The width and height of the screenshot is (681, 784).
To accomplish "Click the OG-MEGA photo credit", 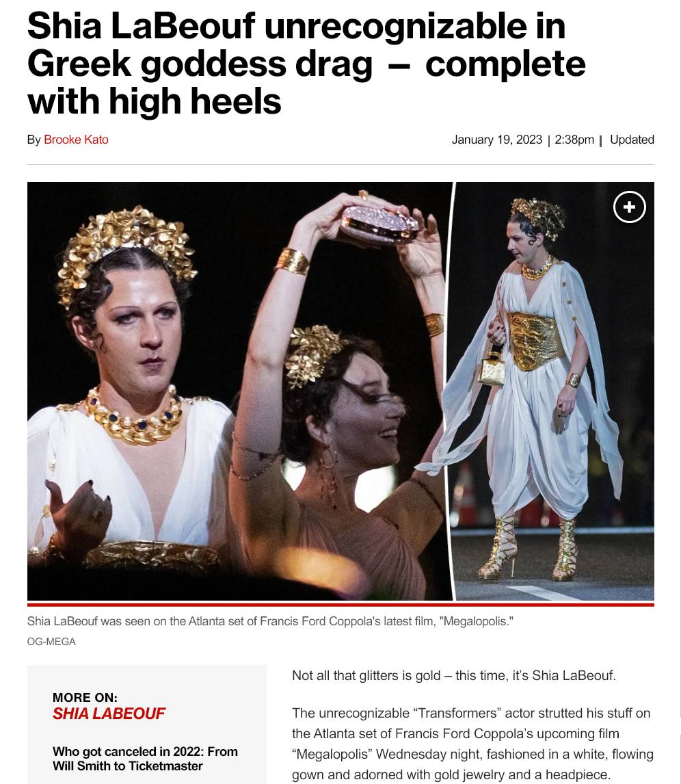I will point(51,642).
